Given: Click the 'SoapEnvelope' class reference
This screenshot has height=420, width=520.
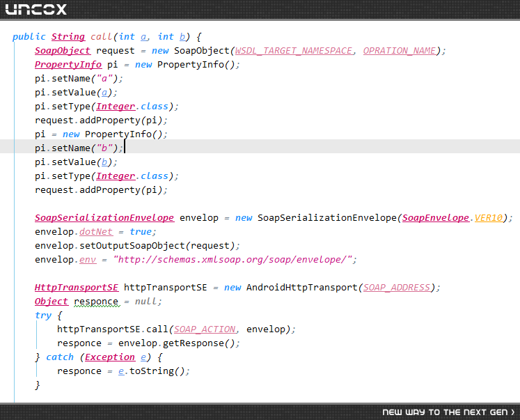Looking at the screenshot, I should pos(436,217).
